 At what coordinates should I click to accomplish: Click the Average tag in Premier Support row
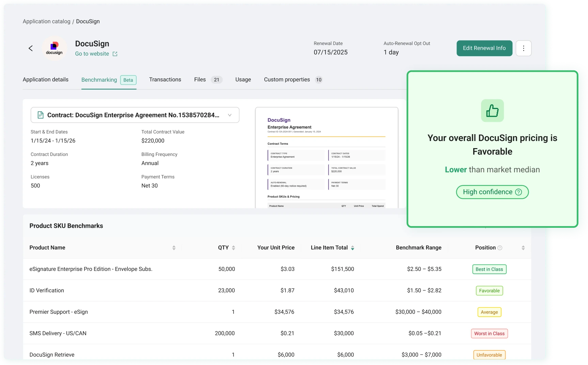[489, 312]
